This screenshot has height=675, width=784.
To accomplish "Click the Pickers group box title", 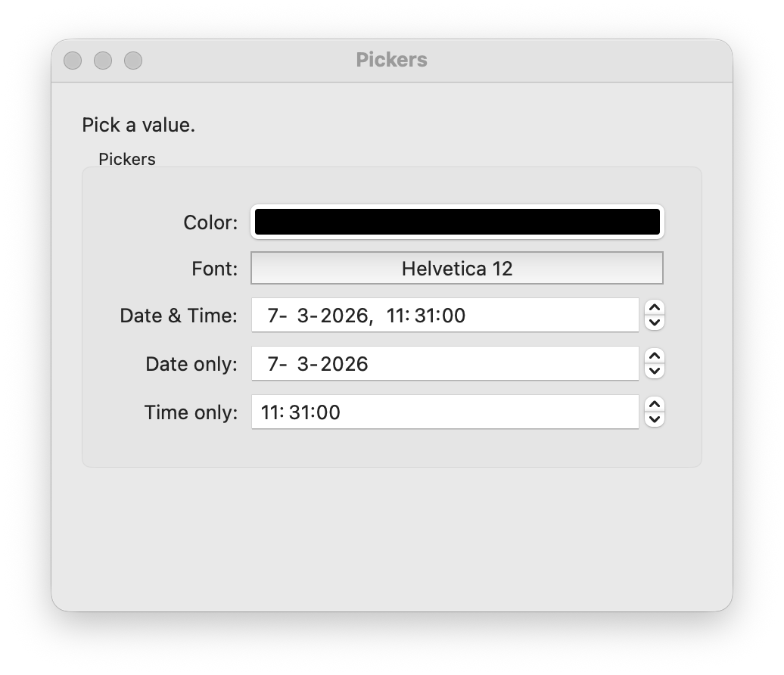I will pos(126,159).
